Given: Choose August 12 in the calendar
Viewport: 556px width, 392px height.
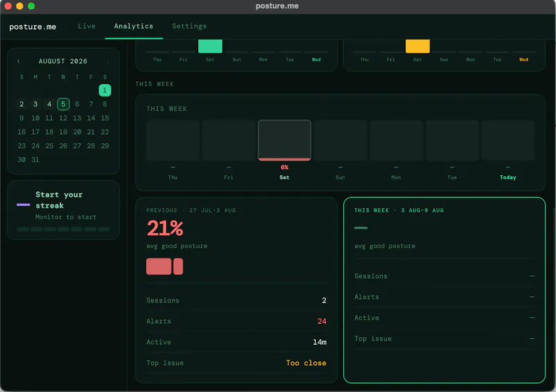Looking at the screenshot, I should (63, 117).
